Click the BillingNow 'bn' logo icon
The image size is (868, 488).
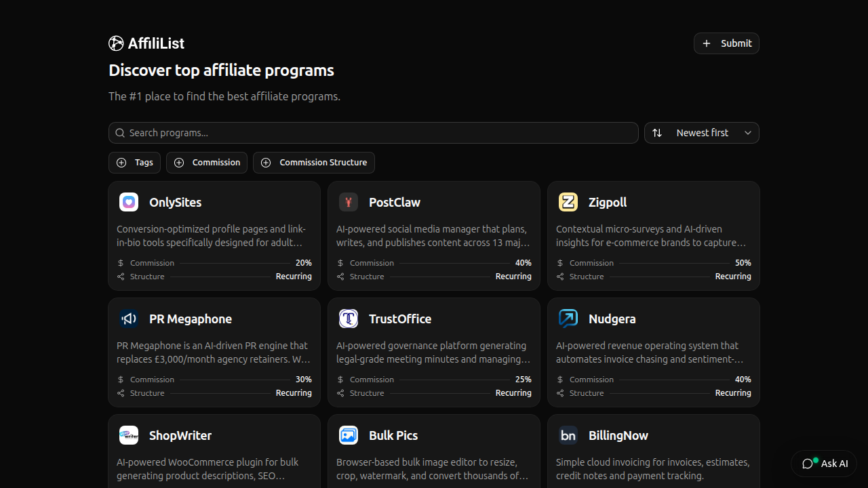point(568,435)
